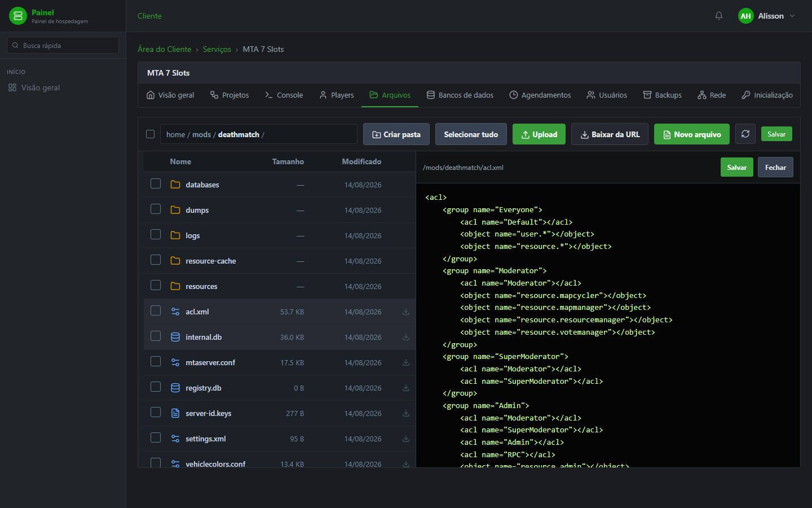Download the settings.xml file
Screen dimensions: 812x508
[x=406, y=439]
